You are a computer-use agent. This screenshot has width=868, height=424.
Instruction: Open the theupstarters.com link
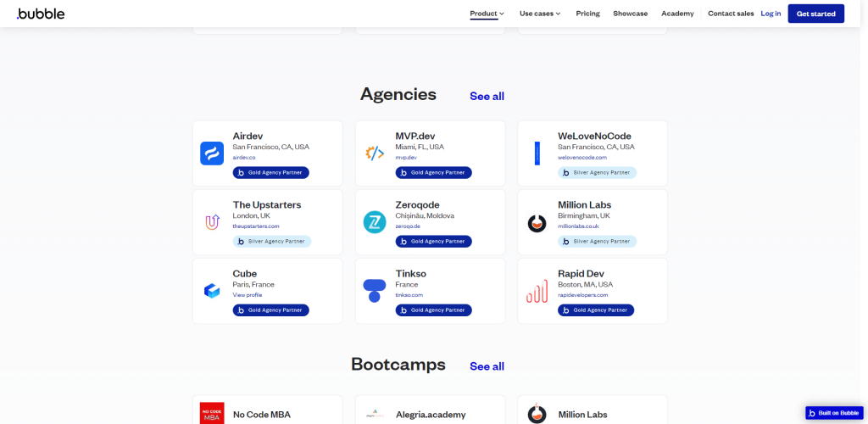point(256,226)
